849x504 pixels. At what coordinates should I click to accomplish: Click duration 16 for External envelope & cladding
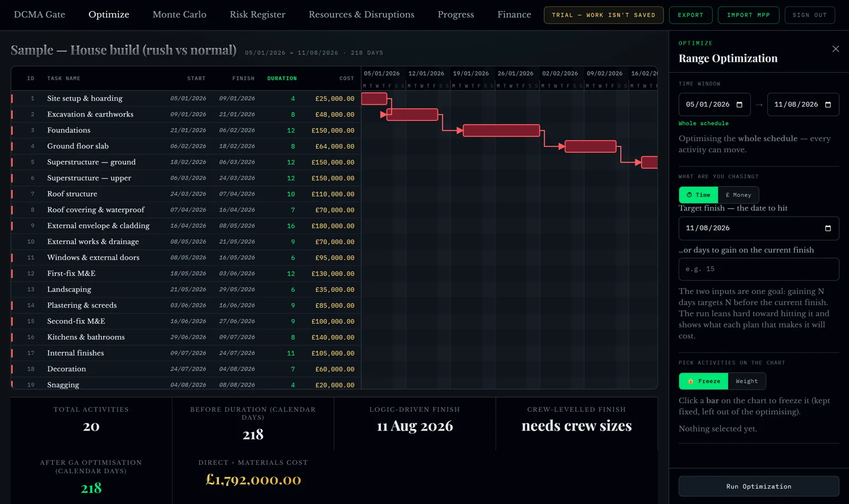pyautogui.click(x=291, y=226)
